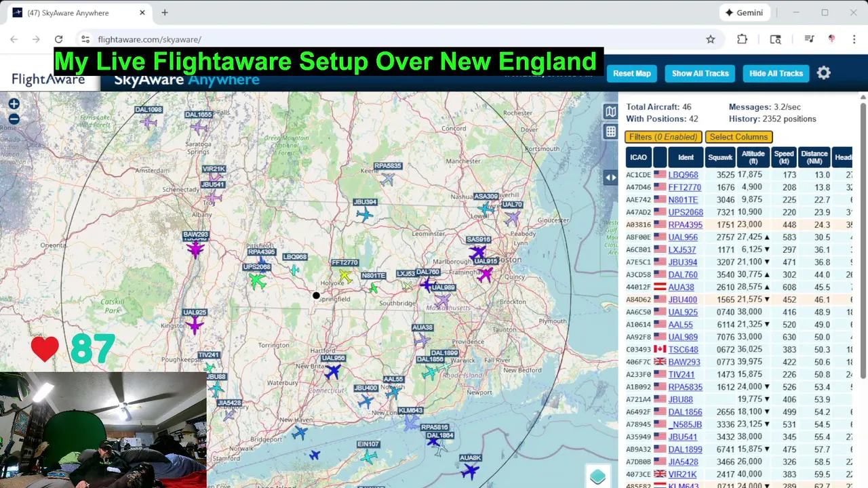Select the 44012F ICAO table cell

coord(638,287)
